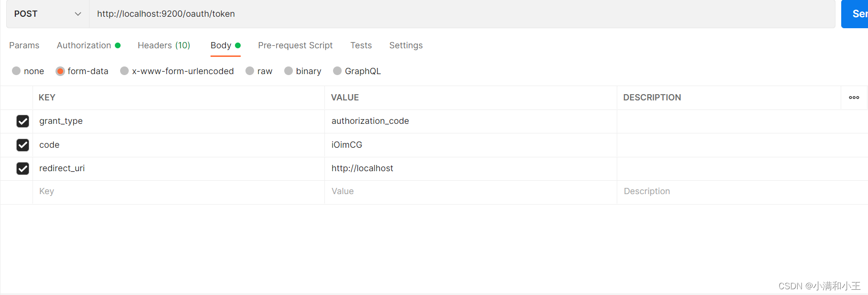The image size is (868, 295).
Task: Click the description cell for redirect_uri row
Action: [x=742, y=168]
